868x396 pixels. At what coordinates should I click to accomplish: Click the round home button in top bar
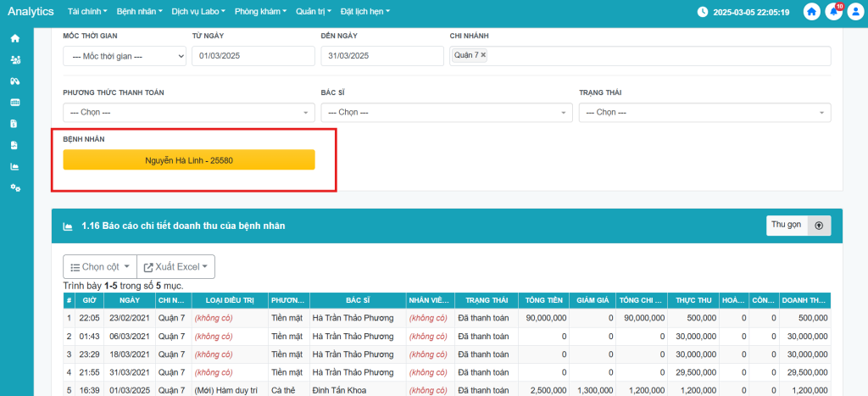pos(812,12)
